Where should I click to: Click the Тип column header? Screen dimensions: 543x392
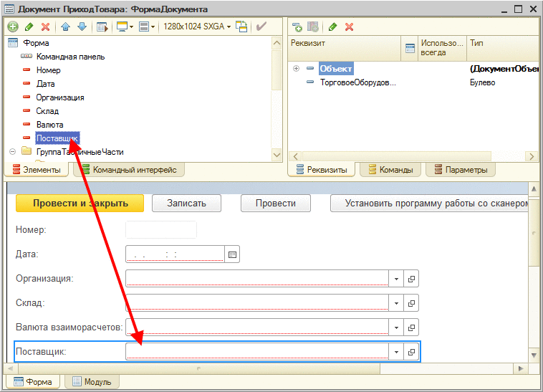(x=504, y=49)
